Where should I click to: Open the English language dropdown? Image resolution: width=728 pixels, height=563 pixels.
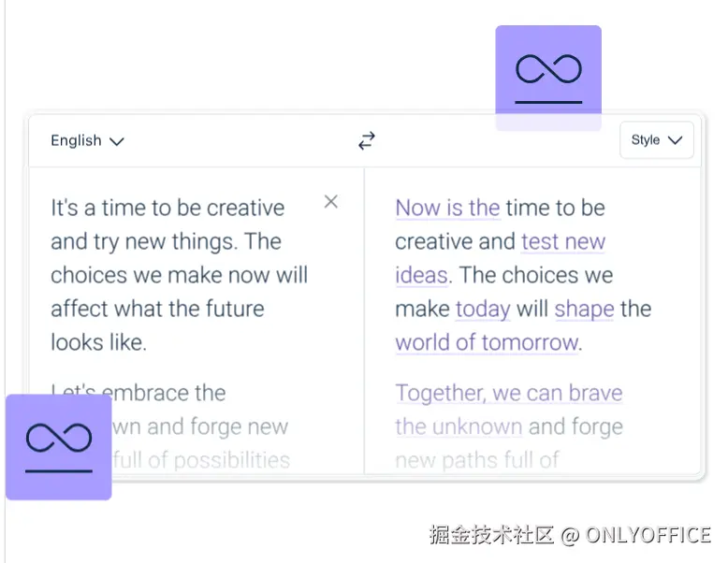(x=87, y=140)
